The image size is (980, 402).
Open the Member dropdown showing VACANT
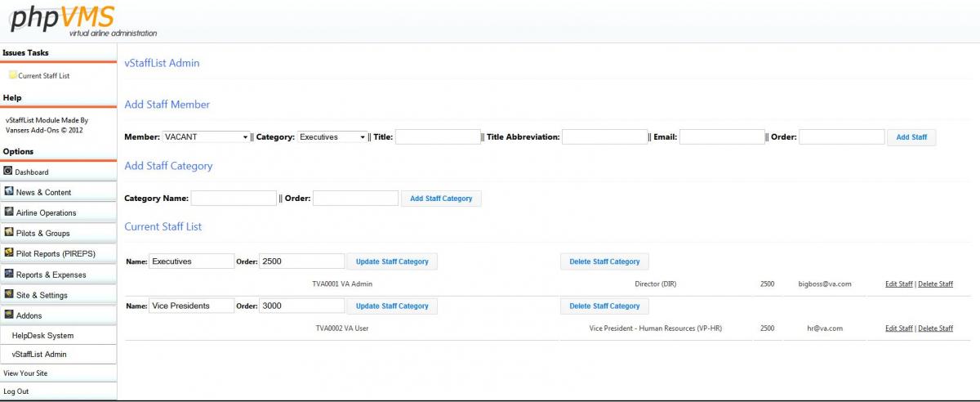point(206,137)
